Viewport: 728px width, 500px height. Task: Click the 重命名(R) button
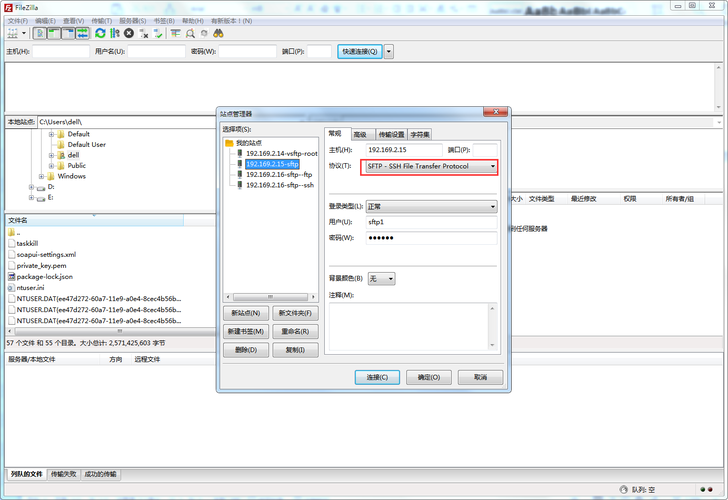(295, 331)
